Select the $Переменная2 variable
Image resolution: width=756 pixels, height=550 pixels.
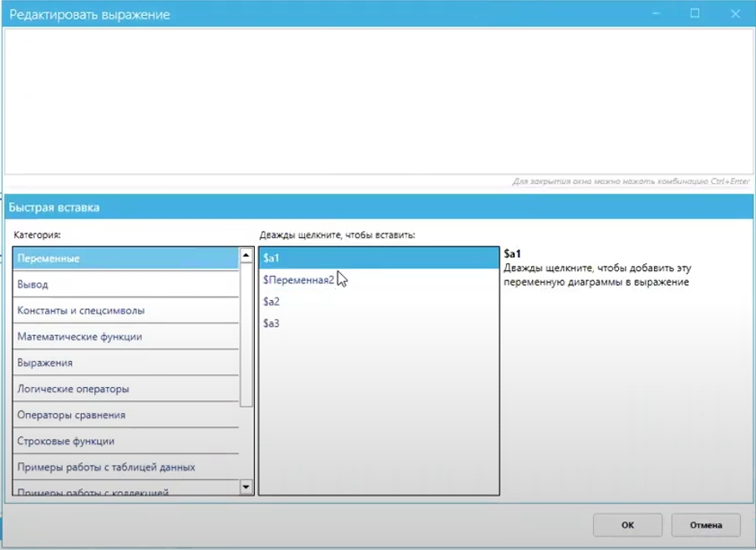(298, 280)
